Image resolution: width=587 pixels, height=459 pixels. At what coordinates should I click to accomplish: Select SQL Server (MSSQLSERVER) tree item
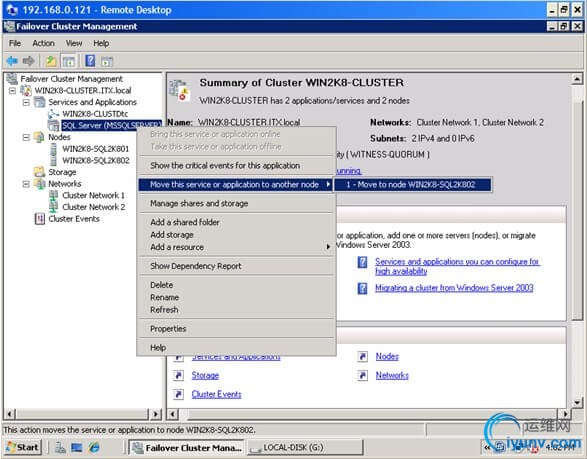click(111, 125)
